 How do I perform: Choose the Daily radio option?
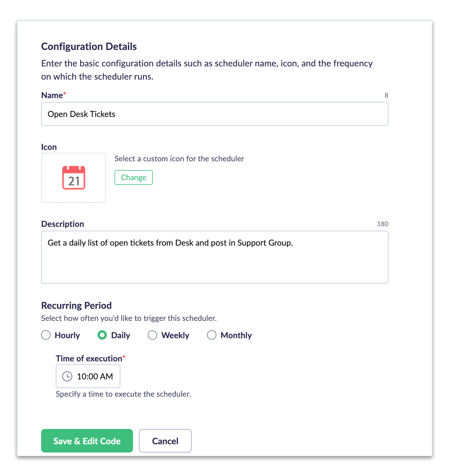[102, 335]
